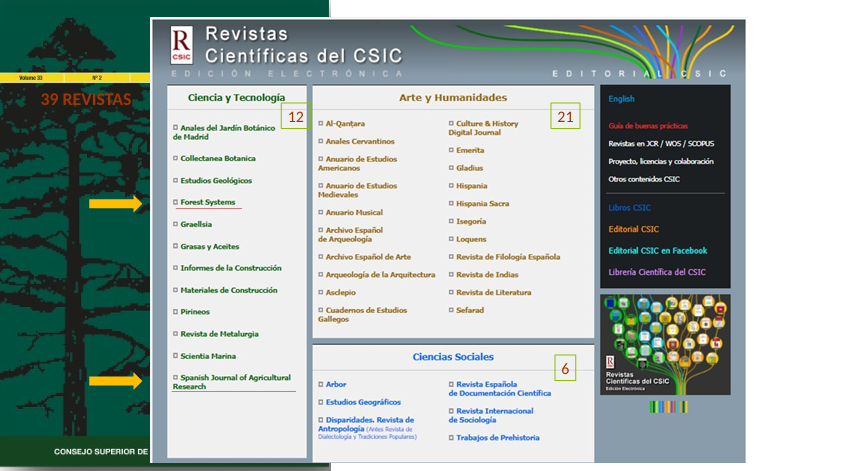Image resolution: width=851 pixels, height=471 pixels.
Task: Open Informes de la Construcción
Action: [x=231, y=268]
